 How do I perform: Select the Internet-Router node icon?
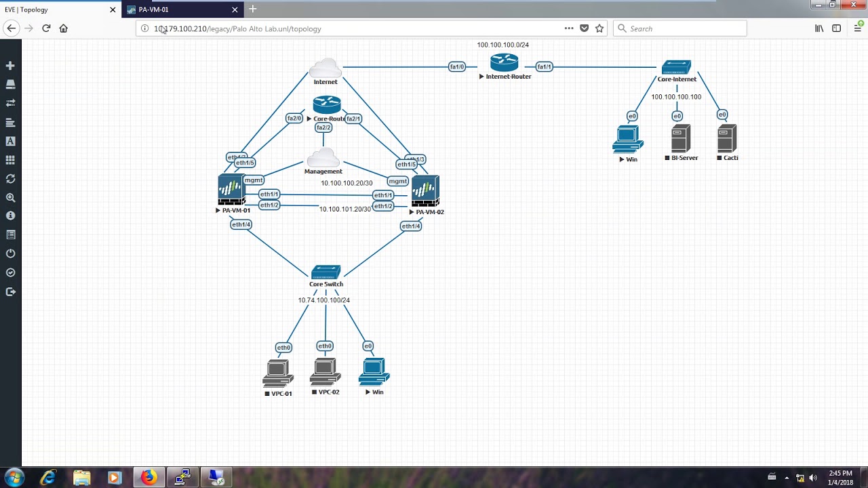[x=505, y=62]
